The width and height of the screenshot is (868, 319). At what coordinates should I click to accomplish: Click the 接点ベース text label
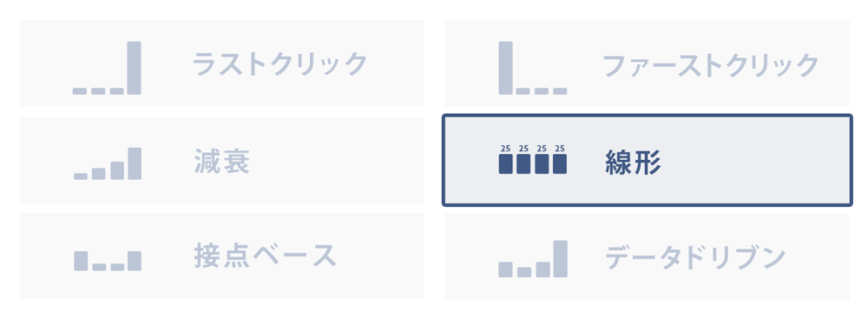tap(265, 256)
